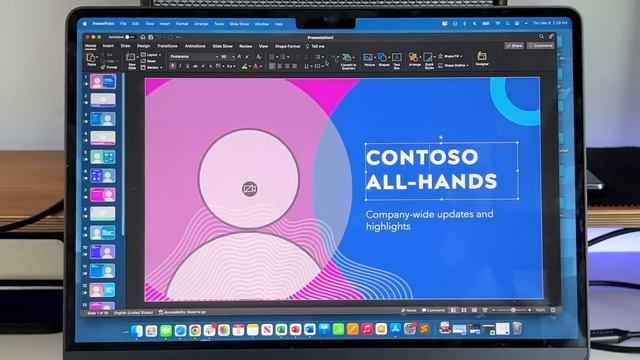
Task: Click the bullets list icon
Action: point(272,57)
